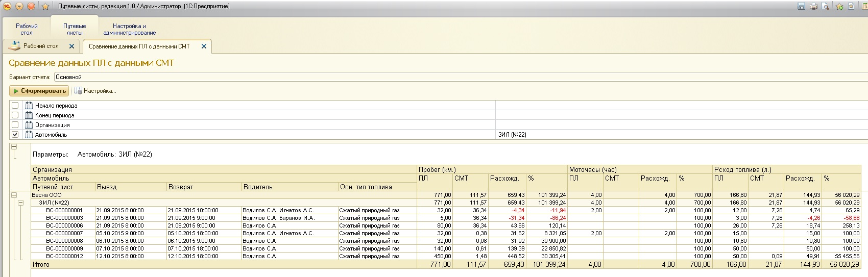Collapse the ЗИЛ (№22) group row
868x277 pixels.
tap(20, 203)
